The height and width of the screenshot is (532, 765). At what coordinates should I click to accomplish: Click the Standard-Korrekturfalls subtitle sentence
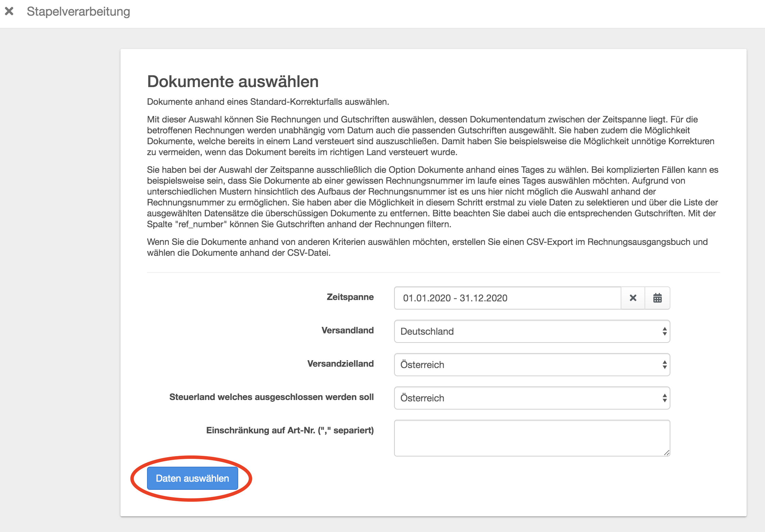click(268, 102)
